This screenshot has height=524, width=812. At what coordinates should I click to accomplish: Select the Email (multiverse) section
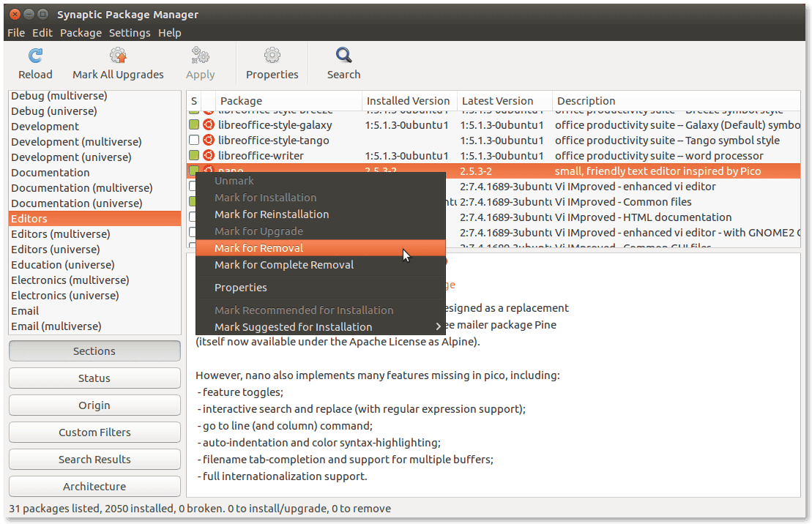(x=94, y=326)
